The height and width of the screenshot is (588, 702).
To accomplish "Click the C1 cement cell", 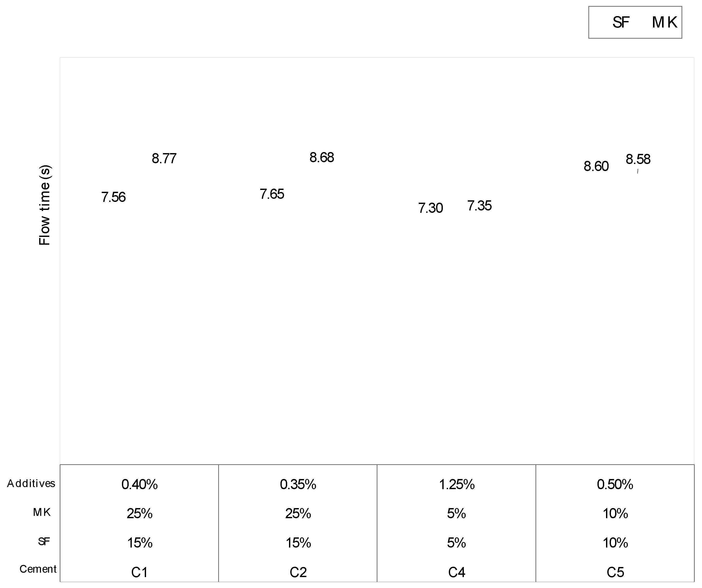I will click(x=139, y=573).
